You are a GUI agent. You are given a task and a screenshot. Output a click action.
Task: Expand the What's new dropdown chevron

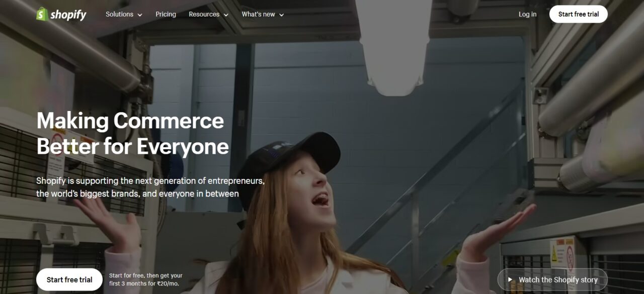pos(281,15)
